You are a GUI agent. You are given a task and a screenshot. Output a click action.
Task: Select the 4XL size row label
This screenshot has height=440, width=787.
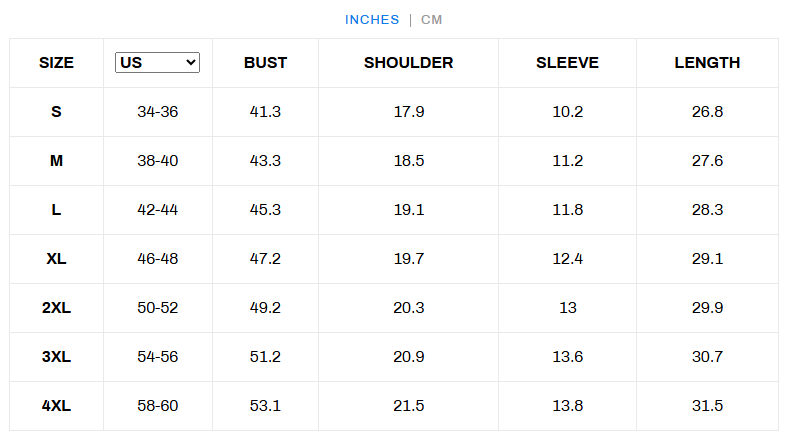56,405
